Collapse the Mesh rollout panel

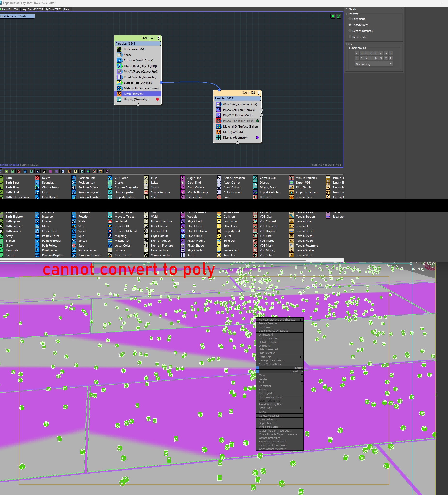[x=347, y=9]
